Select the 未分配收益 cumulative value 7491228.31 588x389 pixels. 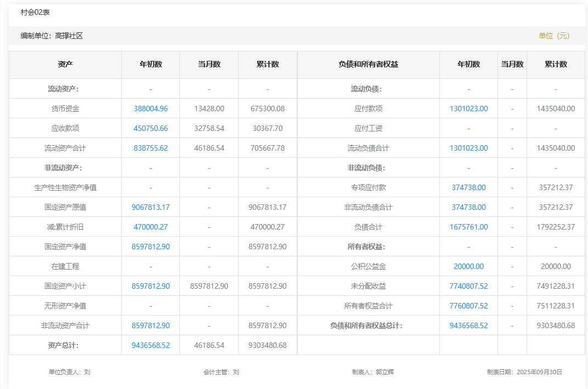click(x=556, y=286)
